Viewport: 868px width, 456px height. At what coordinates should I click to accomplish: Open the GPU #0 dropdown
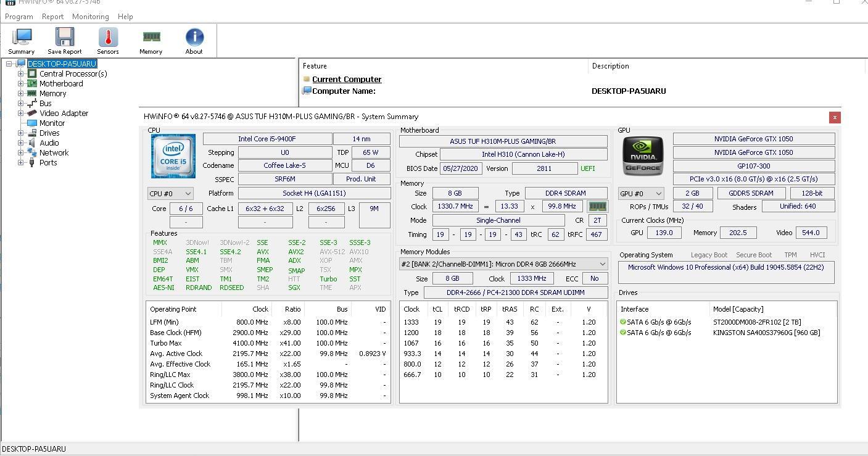(642, 194)
